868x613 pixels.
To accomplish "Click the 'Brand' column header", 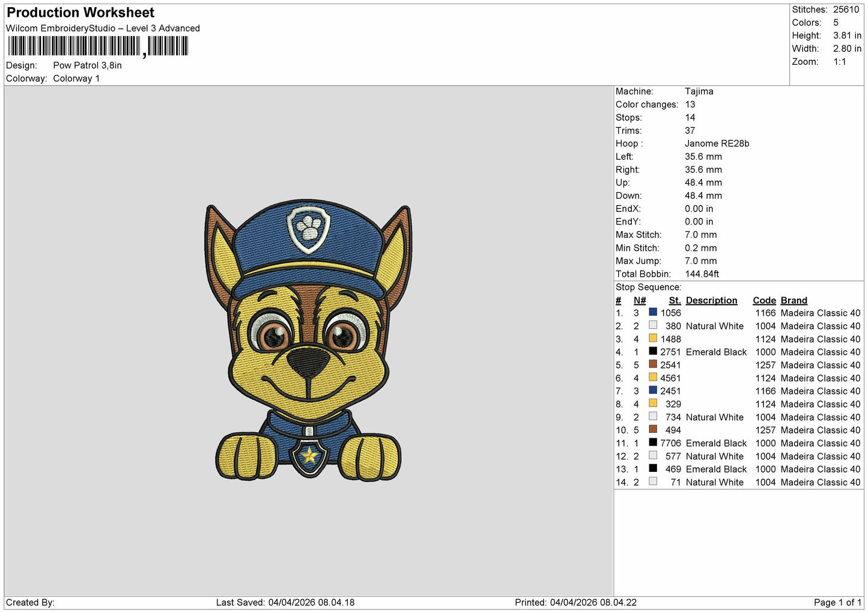I will [794, 300].
